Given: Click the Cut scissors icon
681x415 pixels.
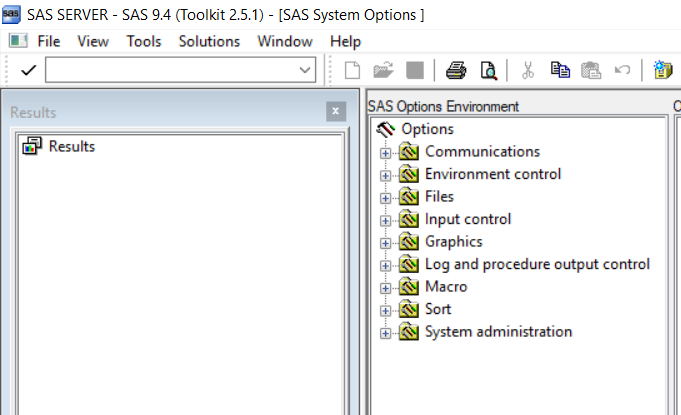Looking at the screenshot, I should point(528,70).
